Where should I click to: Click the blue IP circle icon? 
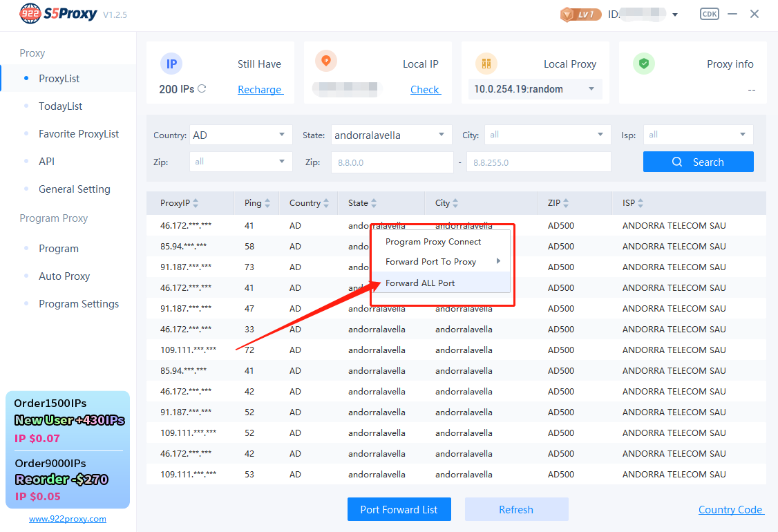click(171, 64)
